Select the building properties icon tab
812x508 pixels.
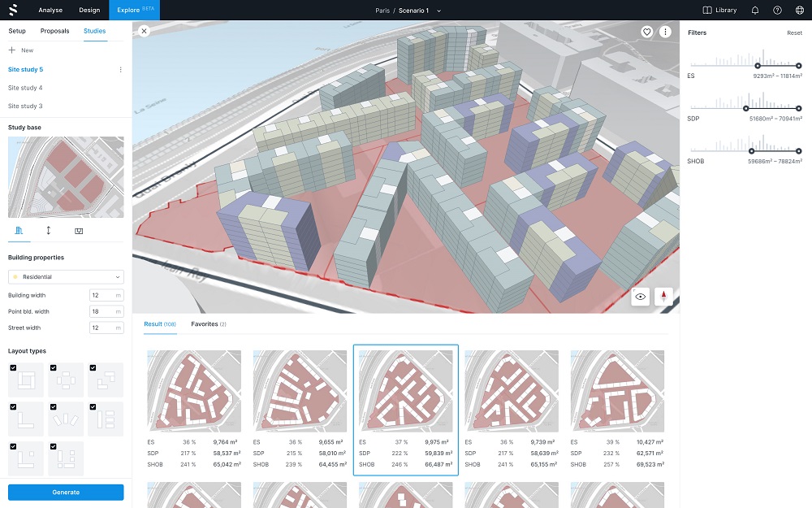(20, 231)
